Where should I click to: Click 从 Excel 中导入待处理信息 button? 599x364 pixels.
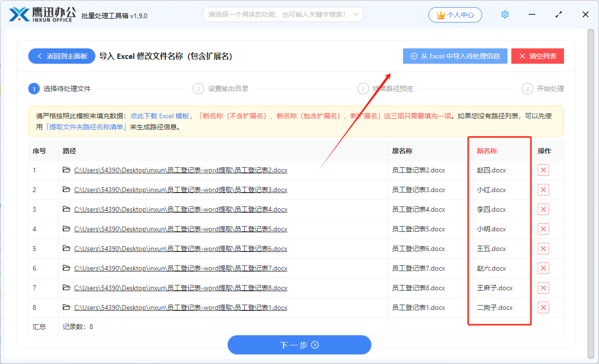(x=455, y=56)
